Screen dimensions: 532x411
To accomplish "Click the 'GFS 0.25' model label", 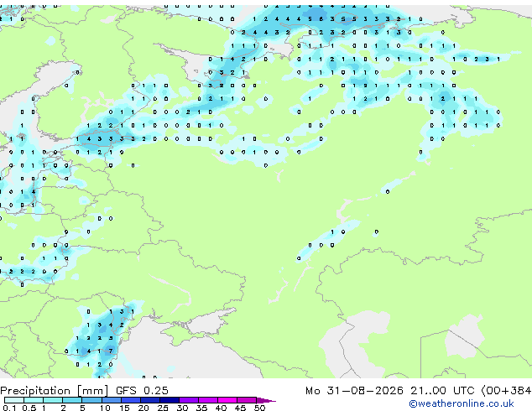I will tap(142, 391).
